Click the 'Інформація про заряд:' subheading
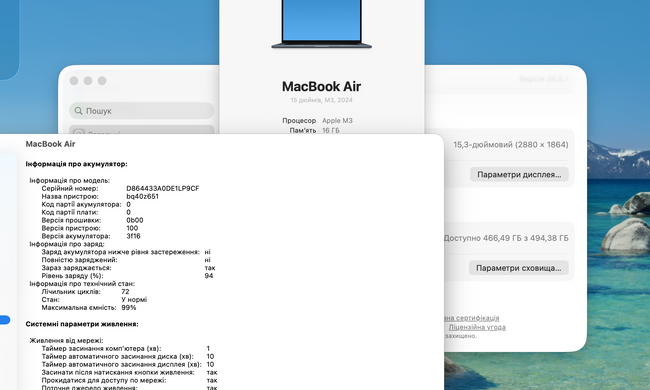This screenshot has width=650, height=390. click(67, 244)
